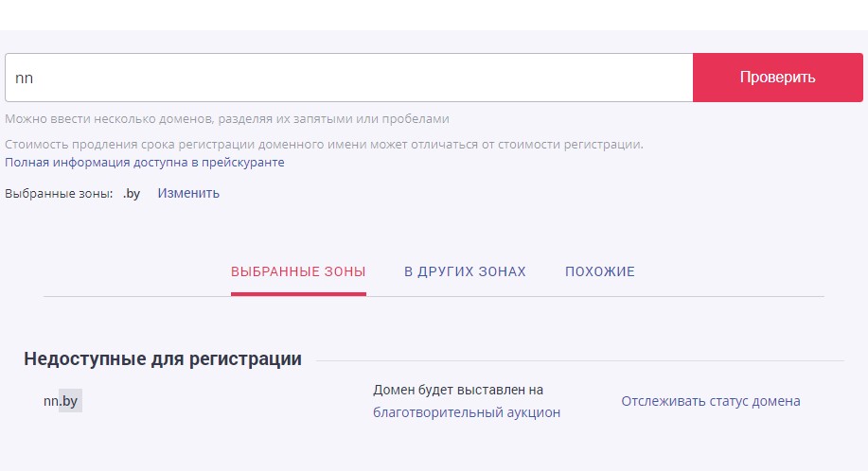Open the В ДРУГИХ ЗОНАХ tab
The height and width of the screenshot is (471, 868).
coord(465,271)
